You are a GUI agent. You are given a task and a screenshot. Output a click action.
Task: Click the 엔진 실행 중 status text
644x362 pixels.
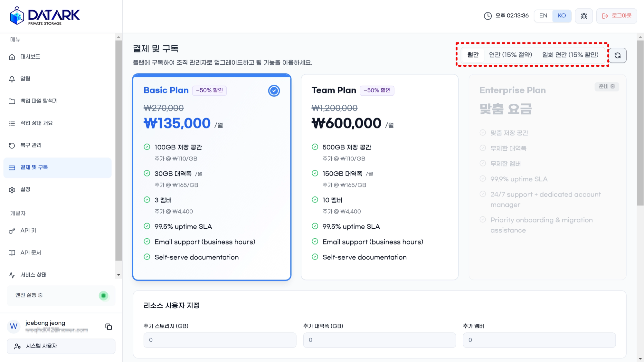(x=29, y=295)
